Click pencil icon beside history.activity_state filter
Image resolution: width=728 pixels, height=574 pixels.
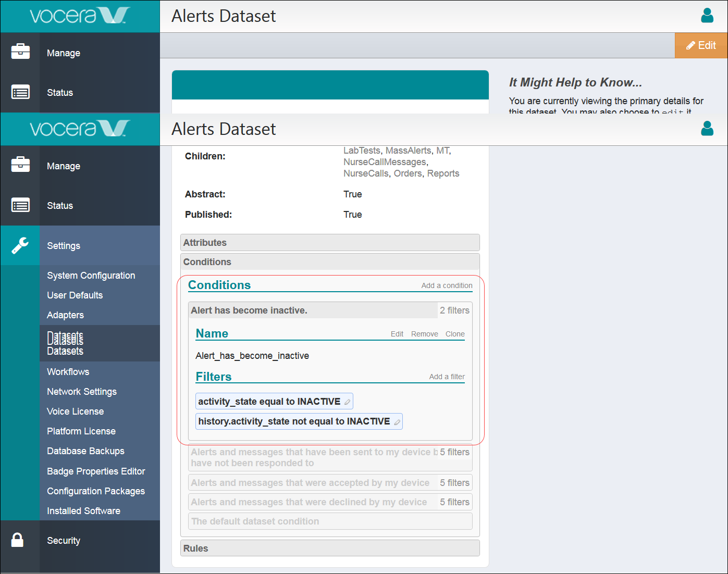[x=397, y=422]
